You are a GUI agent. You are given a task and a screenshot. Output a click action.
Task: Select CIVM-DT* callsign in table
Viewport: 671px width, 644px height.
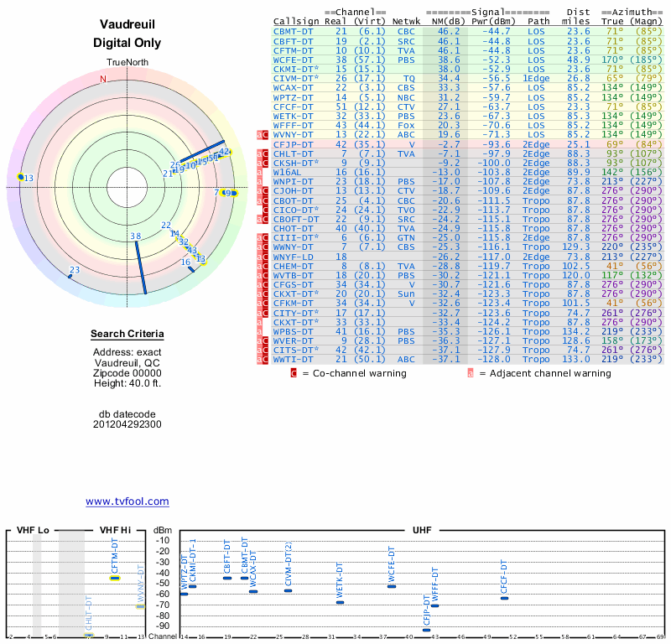coord(296,78)
